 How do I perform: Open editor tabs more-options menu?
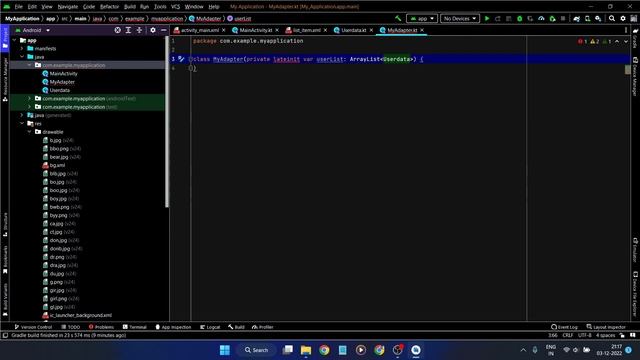click(x=626, y=30)
